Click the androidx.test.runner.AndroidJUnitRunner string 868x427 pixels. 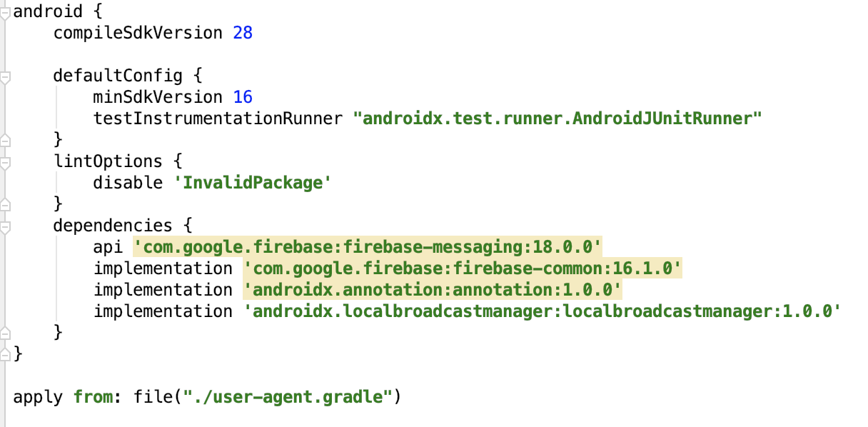[557, 119]
